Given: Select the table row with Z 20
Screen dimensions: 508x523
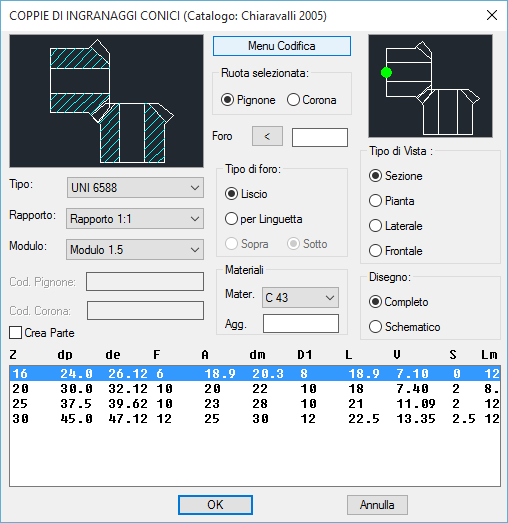Looking at the screenshot, I should (255, 389).
